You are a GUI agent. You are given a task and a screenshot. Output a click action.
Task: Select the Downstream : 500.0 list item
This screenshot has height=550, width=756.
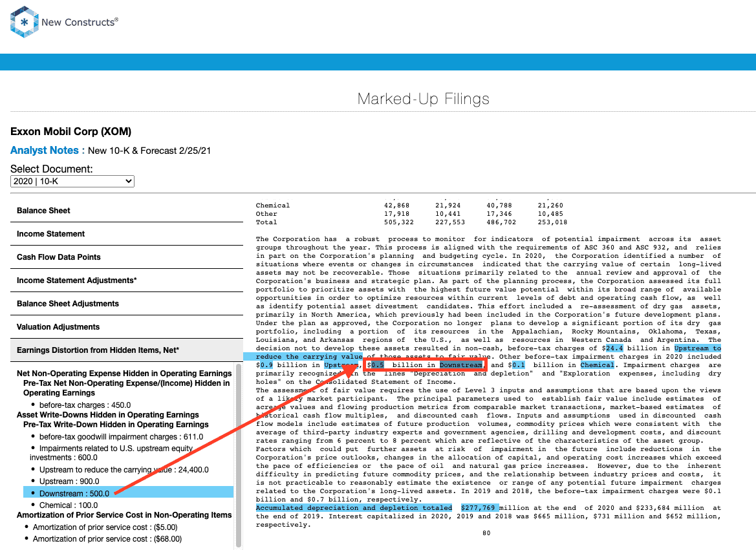(x=128, y=493)
